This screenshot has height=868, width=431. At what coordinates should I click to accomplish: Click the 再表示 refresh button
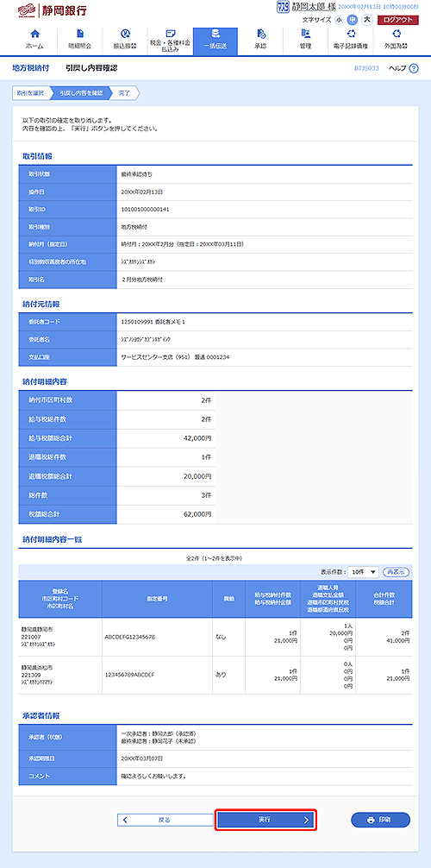tap(396, 571)
